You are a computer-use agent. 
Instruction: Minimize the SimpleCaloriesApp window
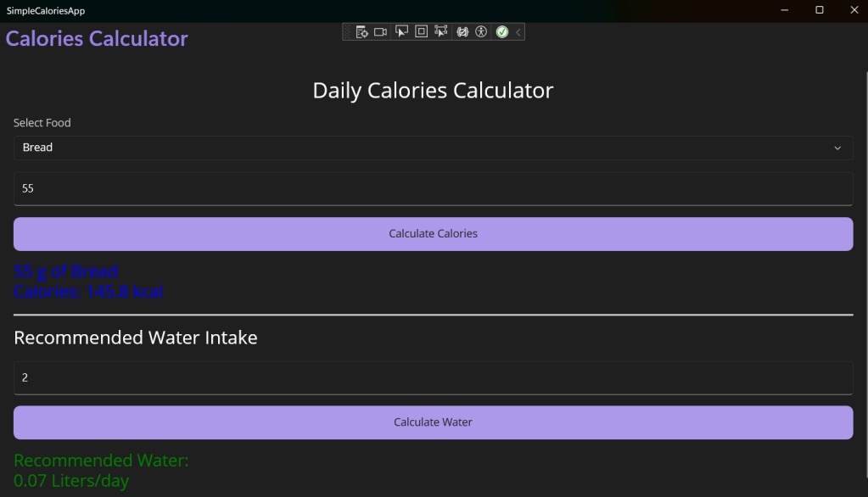[784, 10]
